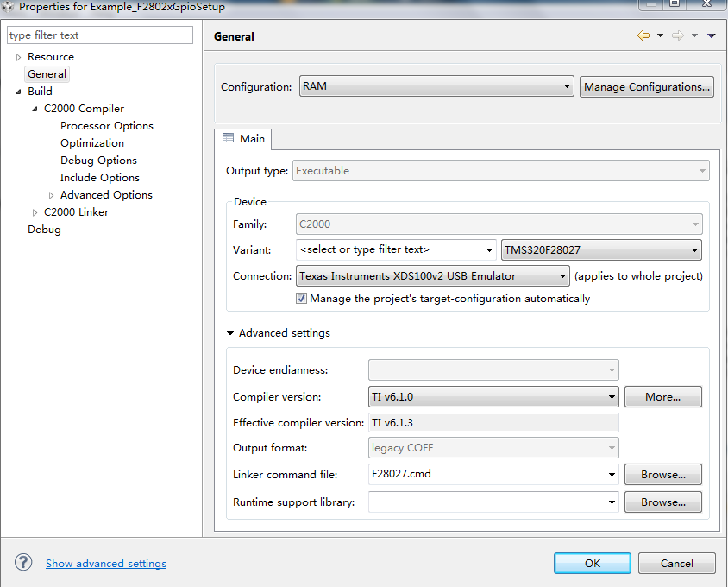Select Optimization tree item
This screenshot has width=728, height=587.
tap(92, 143)
